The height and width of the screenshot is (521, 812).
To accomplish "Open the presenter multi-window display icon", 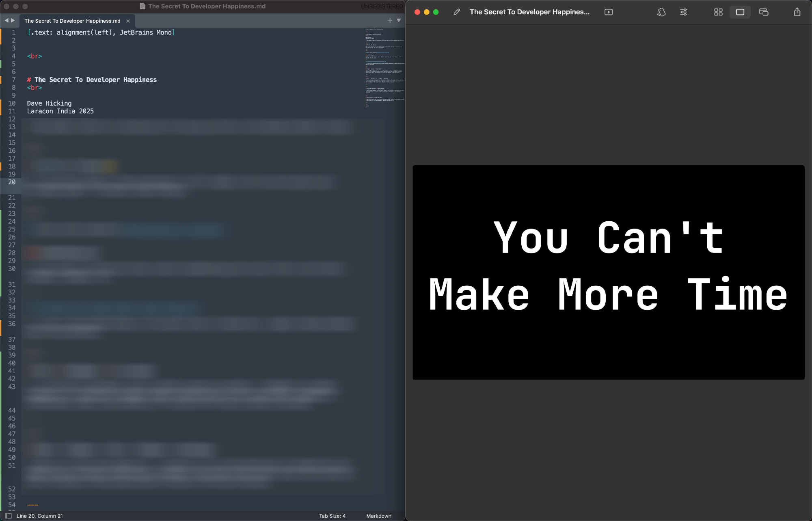I will coord(764,12).
